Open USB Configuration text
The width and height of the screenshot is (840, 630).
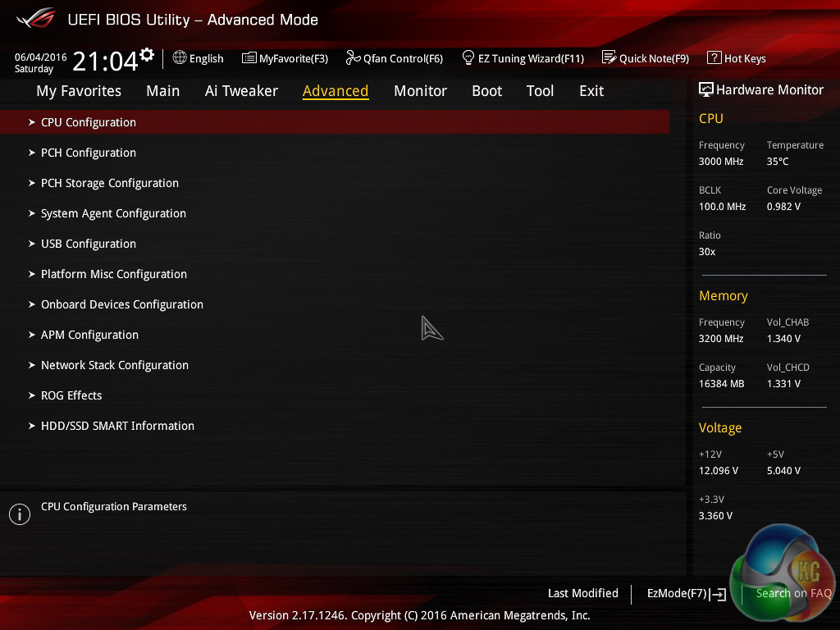89,244
